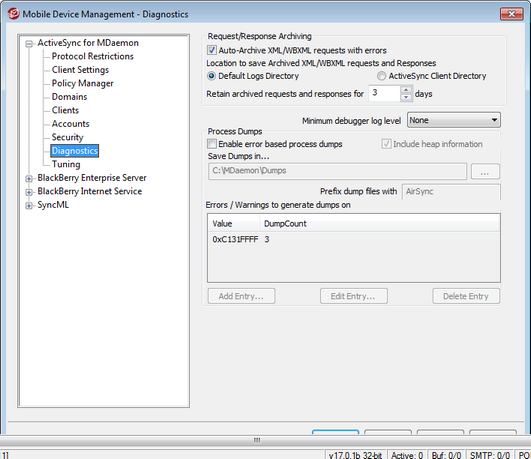Collapse the ActiveSync for MDaemon tree node
531x459 pixels.
pyautogui.click(x=29, y=43)
